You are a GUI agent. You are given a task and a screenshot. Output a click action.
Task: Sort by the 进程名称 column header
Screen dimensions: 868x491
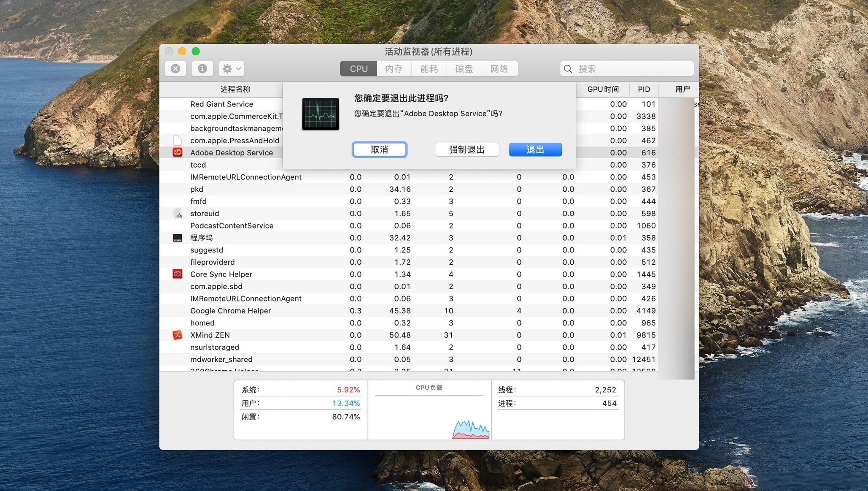[235, 89]
